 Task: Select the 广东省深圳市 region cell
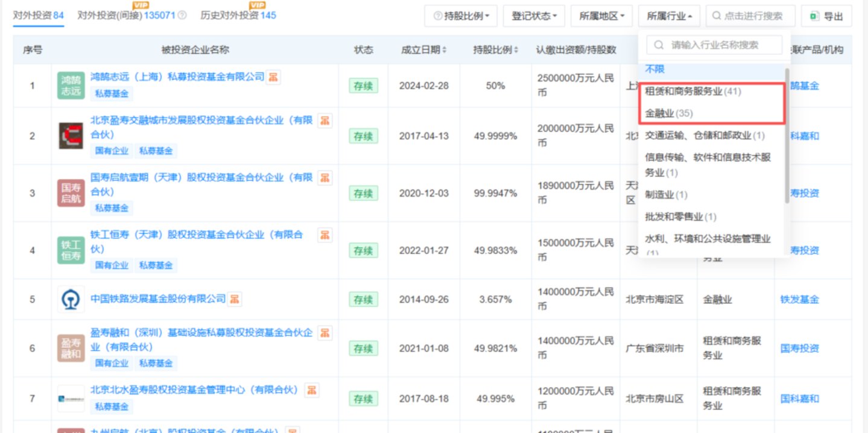tap(654, 348)
